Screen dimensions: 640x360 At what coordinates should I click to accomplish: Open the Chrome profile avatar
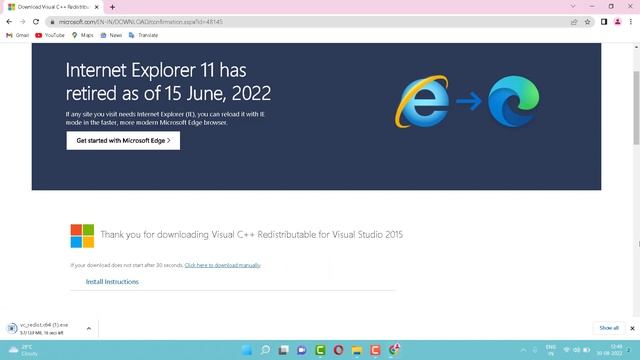pos(618,22)
